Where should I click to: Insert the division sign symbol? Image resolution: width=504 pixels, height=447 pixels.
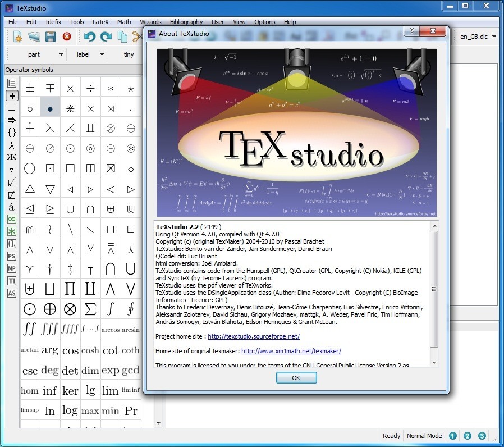coord(90,88)
